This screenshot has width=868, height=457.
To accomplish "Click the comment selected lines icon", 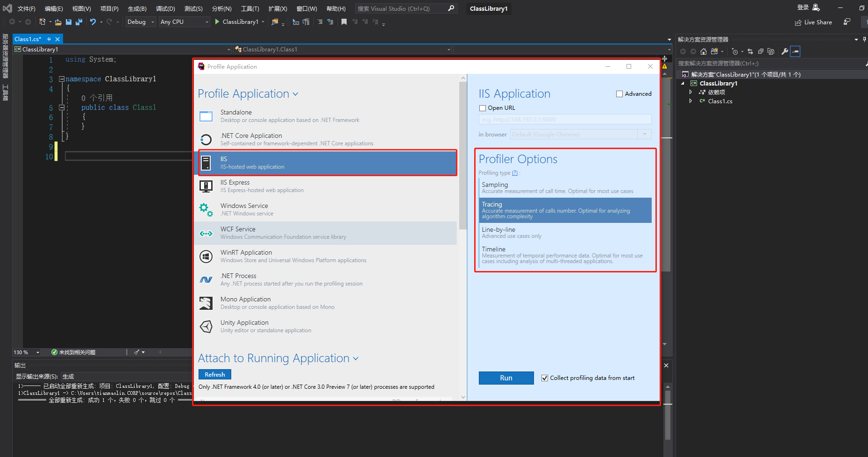I will pyautogui.click(x=320, y=22).
